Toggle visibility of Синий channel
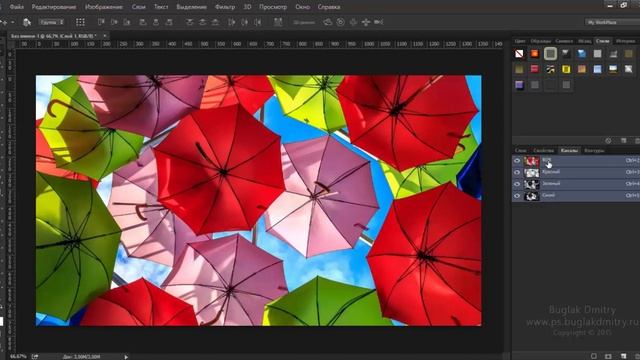The image size is (640, 360). tap(517, 196)
